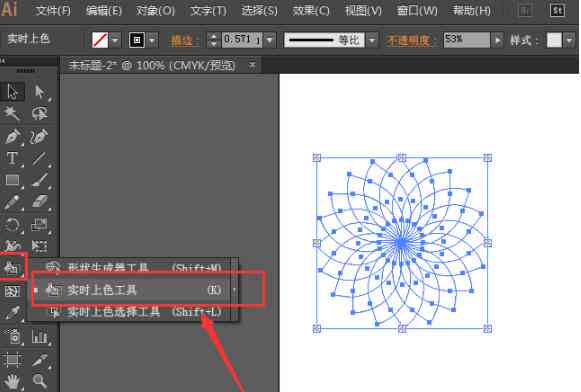Collapse the tools panel grip
Image resolution: width=581 pixels, height=392 pixels.
click(x=26, y=70)
